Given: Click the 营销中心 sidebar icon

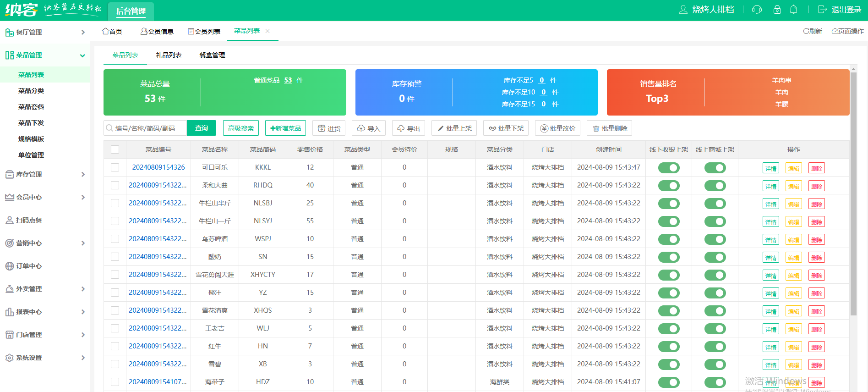Looking at the screenshot, I should point(9,243).
